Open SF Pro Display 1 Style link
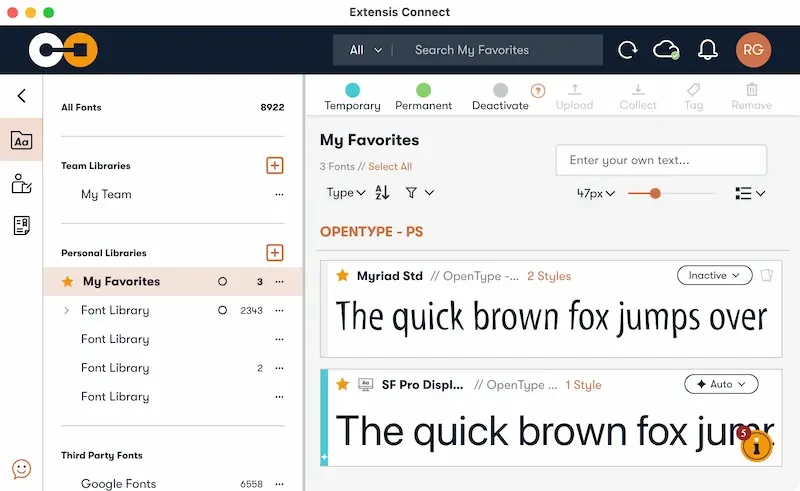Screen dimensions: 800x491 click(x=583, y=385)
